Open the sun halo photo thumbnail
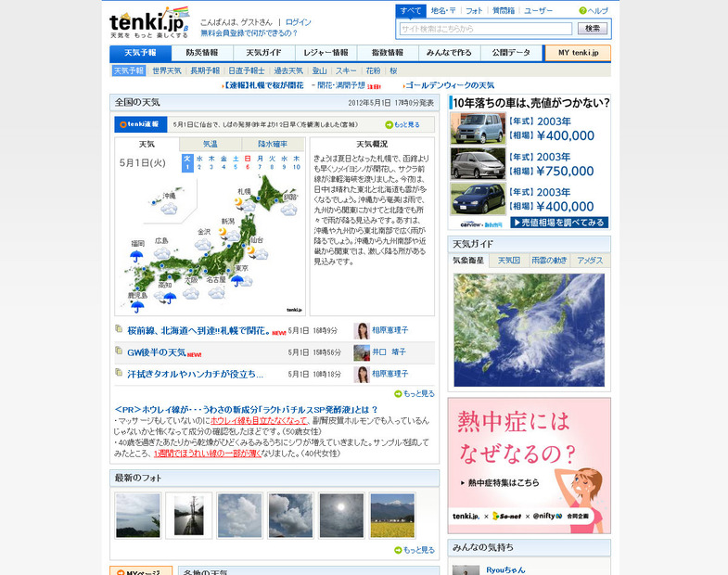Image resolution: width=728 pixels, height=575 pixels. point(341,516)
